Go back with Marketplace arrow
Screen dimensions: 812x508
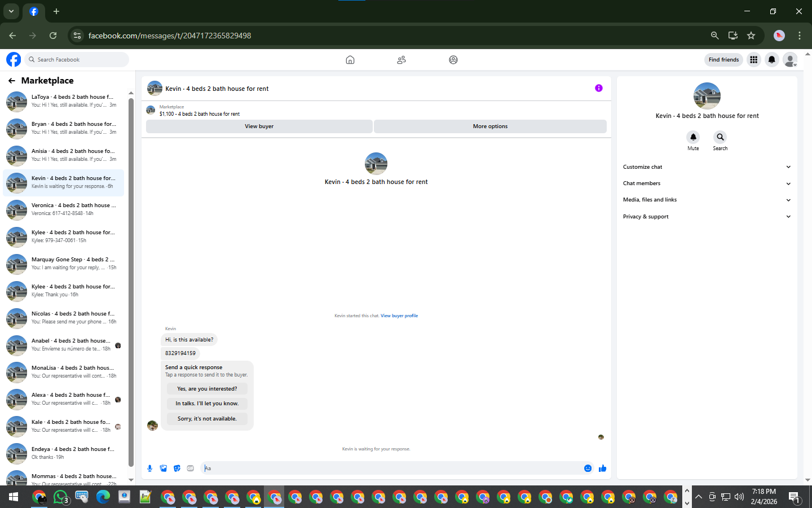click(x=12, y=81)
